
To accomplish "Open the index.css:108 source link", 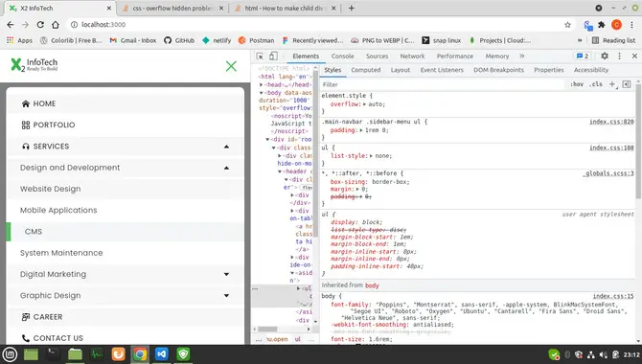I will (x=611, y=148).
